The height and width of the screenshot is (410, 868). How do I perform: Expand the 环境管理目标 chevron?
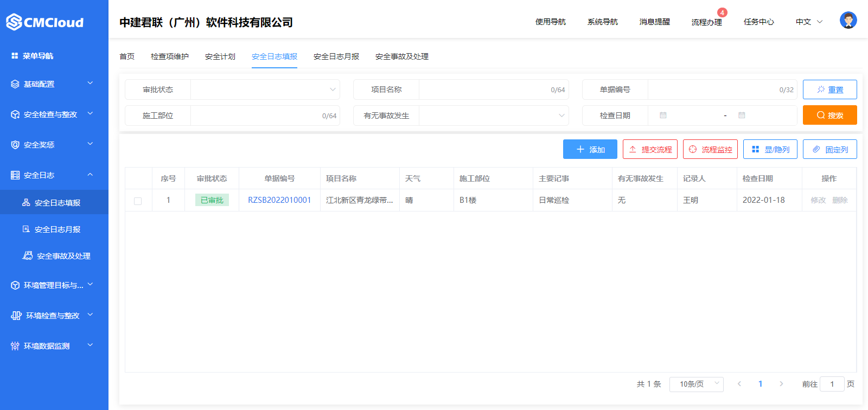tap(90, 284)
